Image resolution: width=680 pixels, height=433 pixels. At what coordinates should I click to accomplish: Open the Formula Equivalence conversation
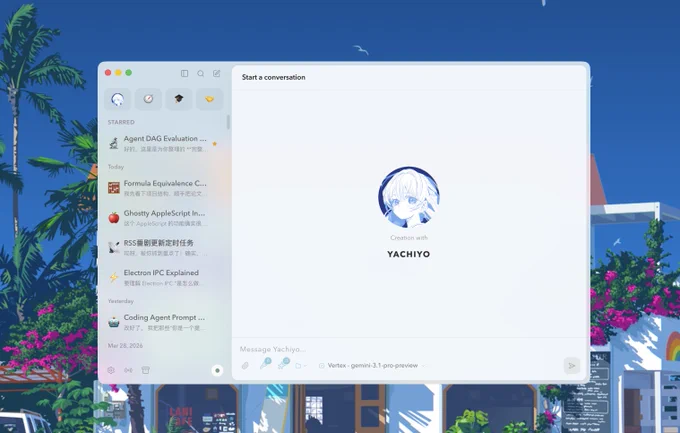(163, 188)
